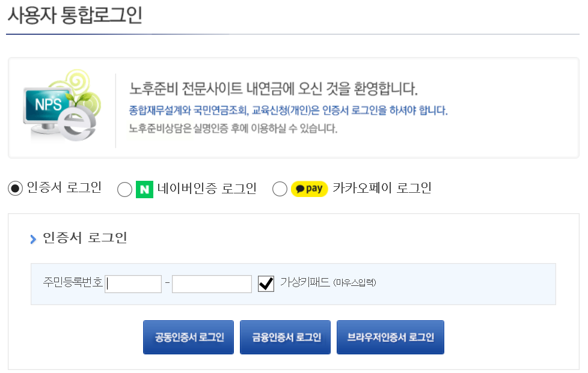
Task: Click the 브라우저인증서 로그인 button
Action: 390,337
